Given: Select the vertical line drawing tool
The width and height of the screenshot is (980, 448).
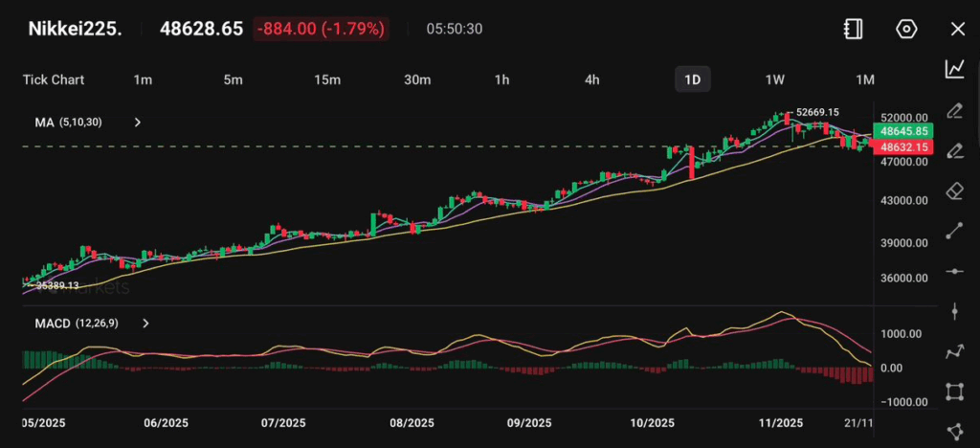Looking at the screenshot, I should [x=954, y=312].
